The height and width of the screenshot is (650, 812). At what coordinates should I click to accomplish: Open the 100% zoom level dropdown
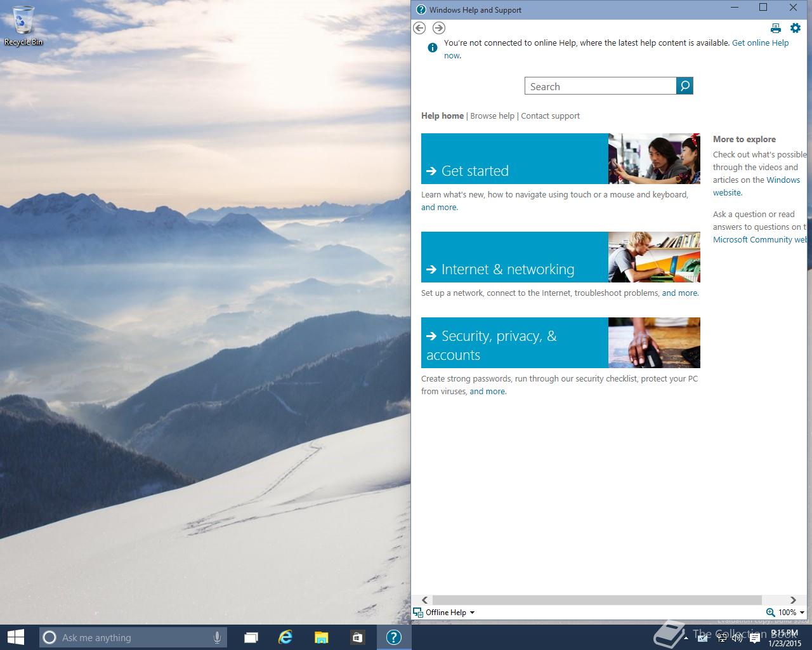(791, 613)
